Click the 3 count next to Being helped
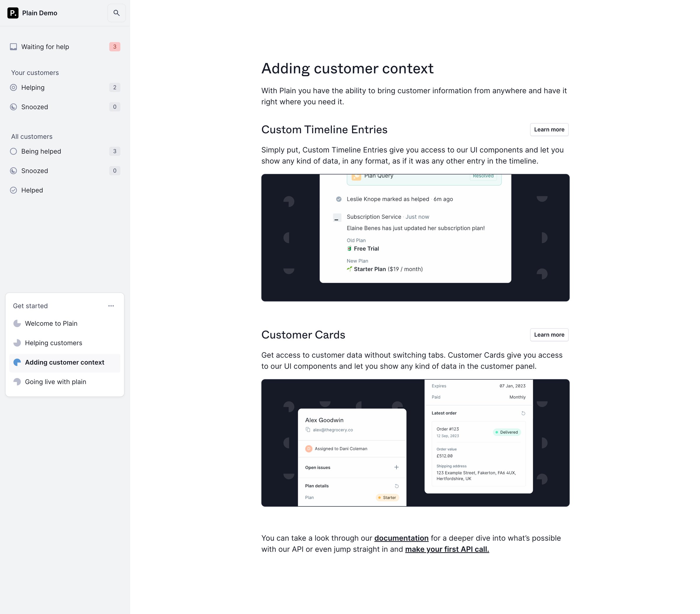This screenshot has height=614, width=700. (115, 151)
